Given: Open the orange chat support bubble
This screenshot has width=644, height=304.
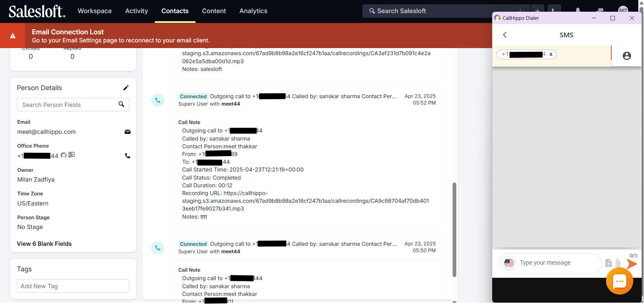Looking at the screenshot, I should [619, 281].
